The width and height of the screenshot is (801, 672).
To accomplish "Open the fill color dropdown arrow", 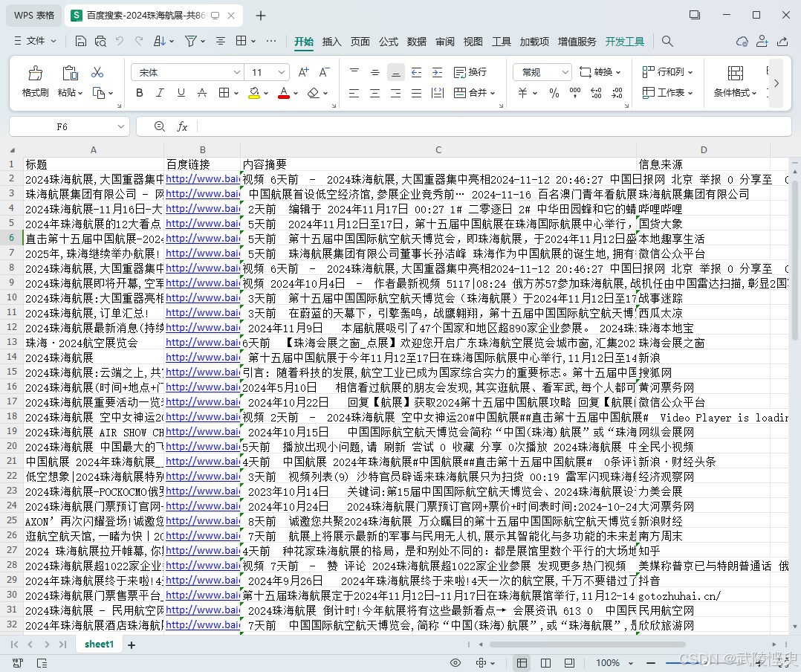I will [x=266, y=93].
